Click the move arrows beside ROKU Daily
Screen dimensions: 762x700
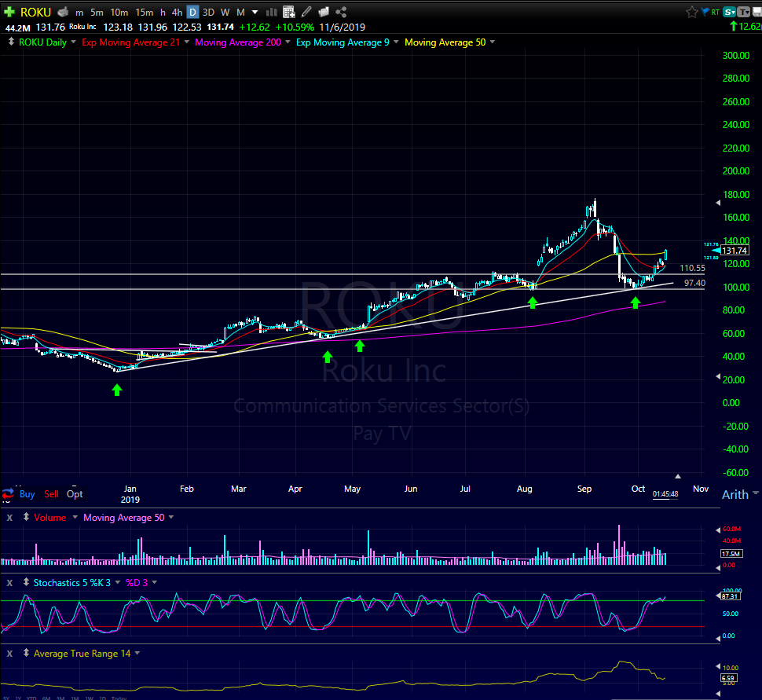[11, 42]
